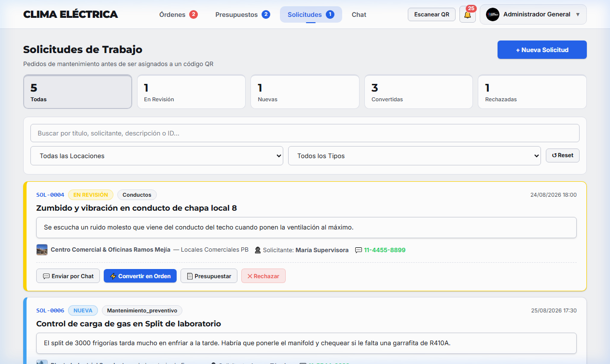Click the Conductos type tag
The width and height of the screenshot is (610, 364).
[137, 195]
